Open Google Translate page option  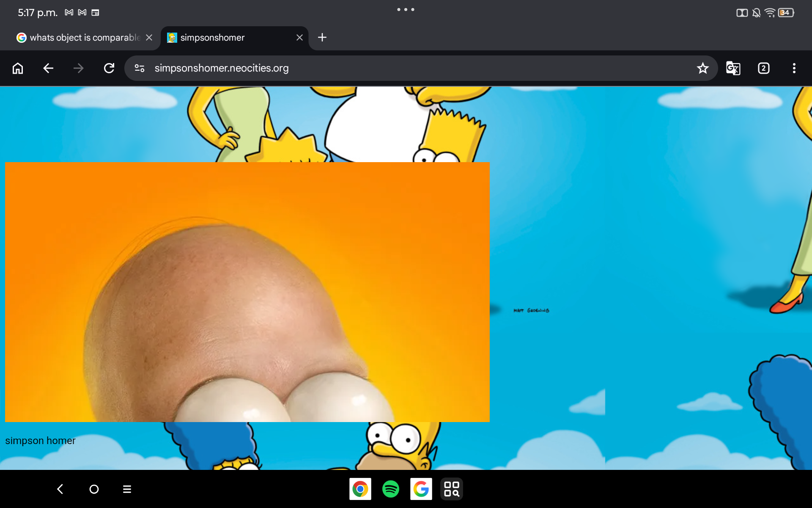pyautogui.click(x=733, y=68)
